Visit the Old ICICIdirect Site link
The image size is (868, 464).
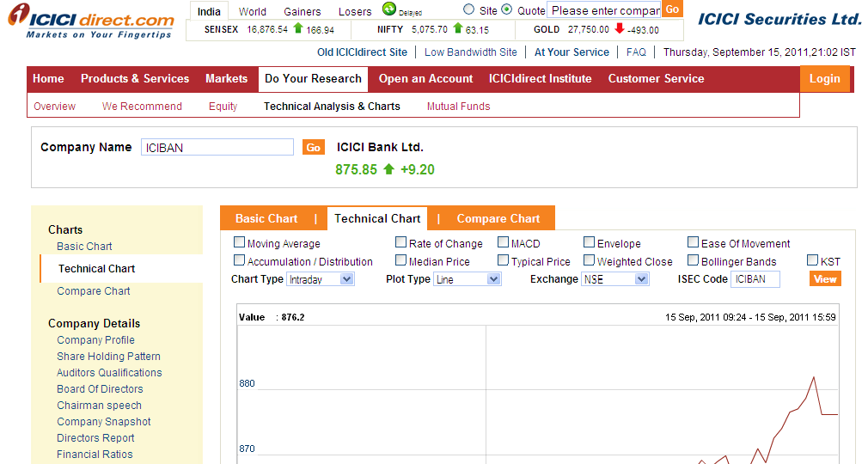click(362, 52)
